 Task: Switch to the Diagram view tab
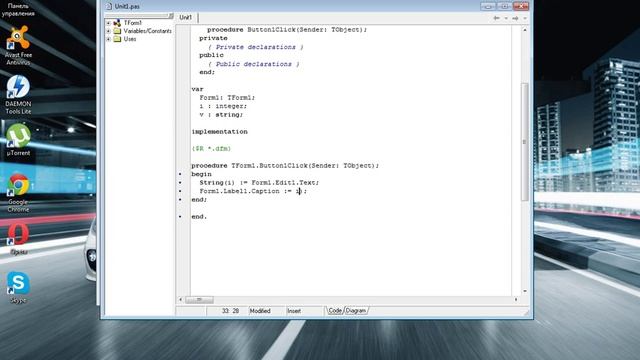point(356,311)
